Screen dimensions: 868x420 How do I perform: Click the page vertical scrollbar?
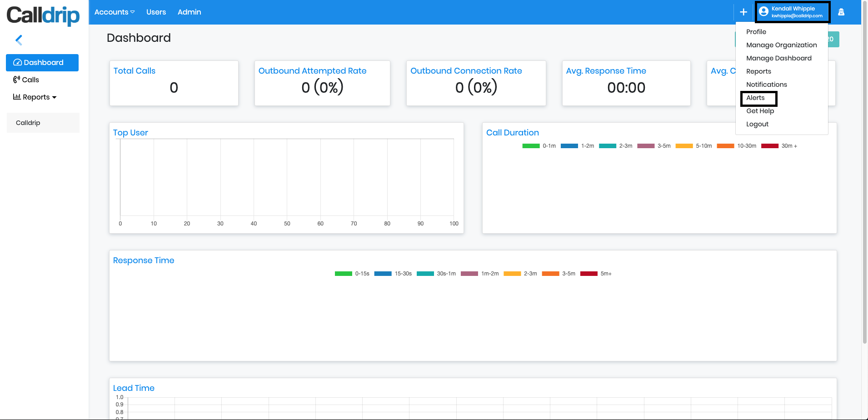pyautogui.click(x=865, y=173)
